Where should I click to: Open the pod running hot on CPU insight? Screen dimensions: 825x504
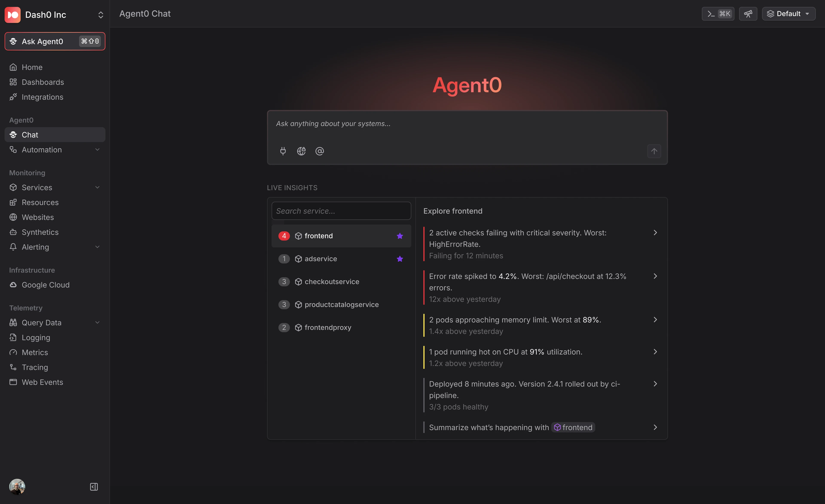541,358
